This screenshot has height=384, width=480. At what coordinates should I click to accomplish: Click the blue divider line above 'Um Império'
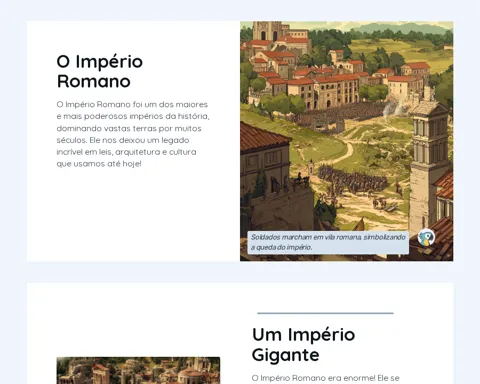click(x=325, y=313)
